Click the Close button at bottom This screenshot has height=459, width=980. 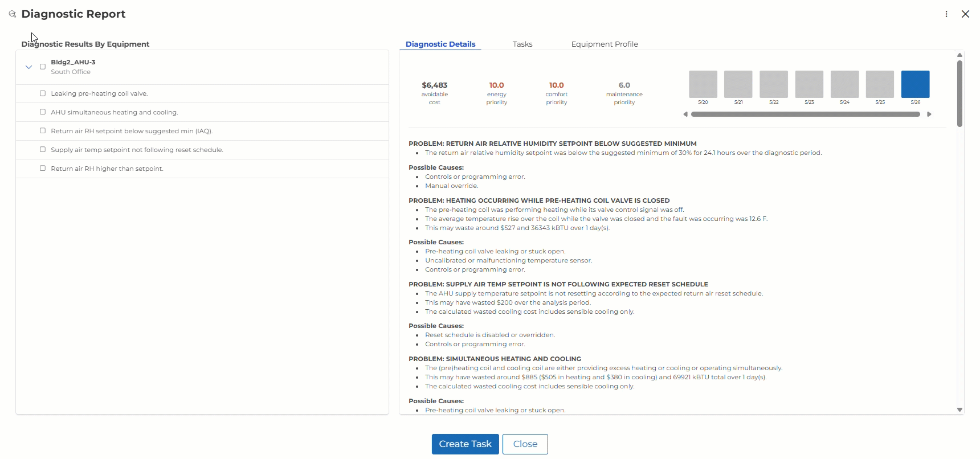525,444
